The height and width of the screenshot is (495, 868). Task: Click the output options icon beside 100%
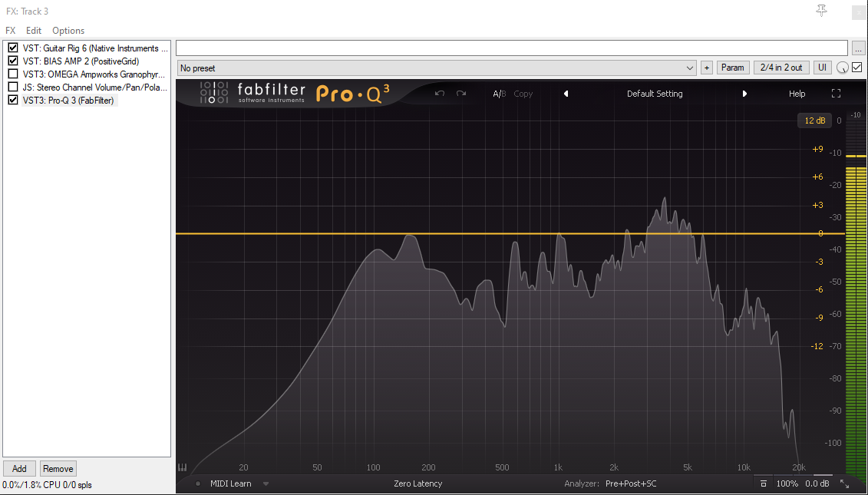pos(764,484)
